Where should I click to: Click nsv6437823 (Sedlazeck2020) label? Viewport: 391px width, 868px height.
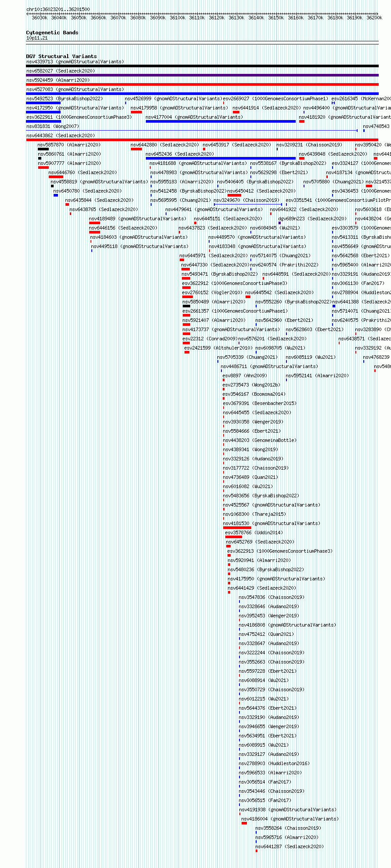click(x=213, y=228)
